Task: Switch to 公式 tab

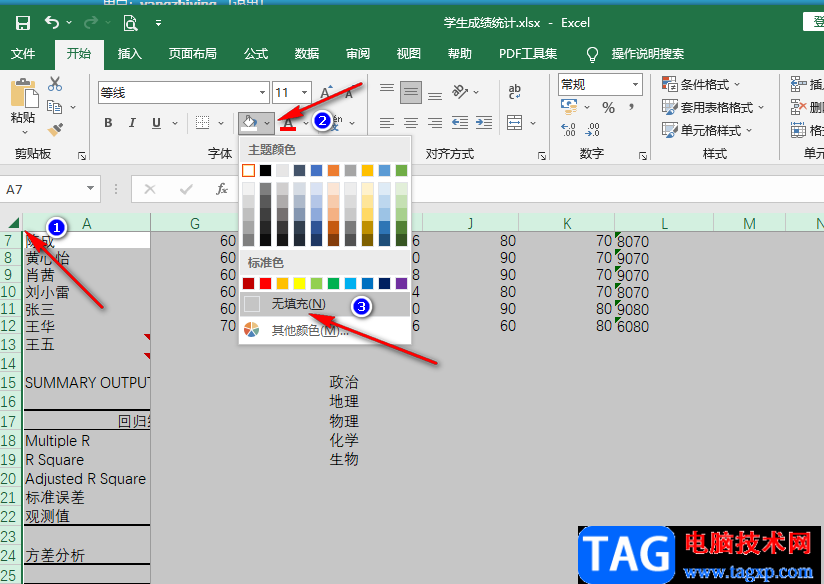Action: pyautogui.click(x=256, y=53)
